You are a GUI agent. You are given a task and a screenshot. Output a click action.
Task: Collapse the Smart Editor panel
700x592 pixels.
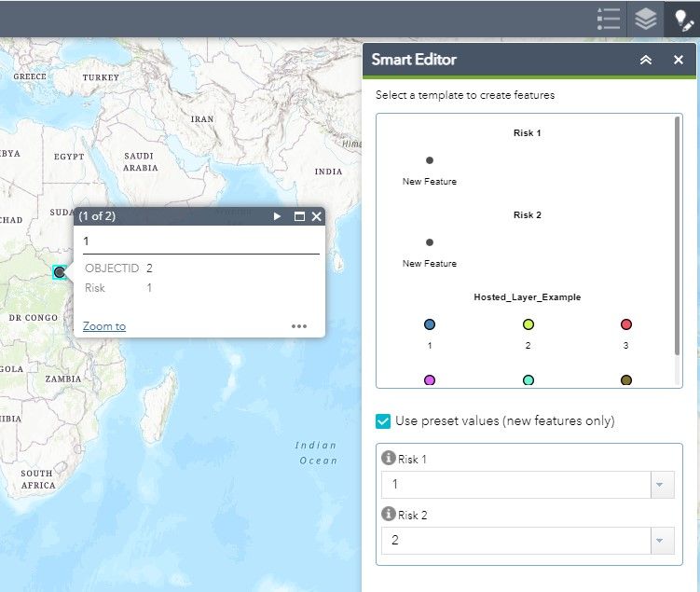(x=646, y=60)
